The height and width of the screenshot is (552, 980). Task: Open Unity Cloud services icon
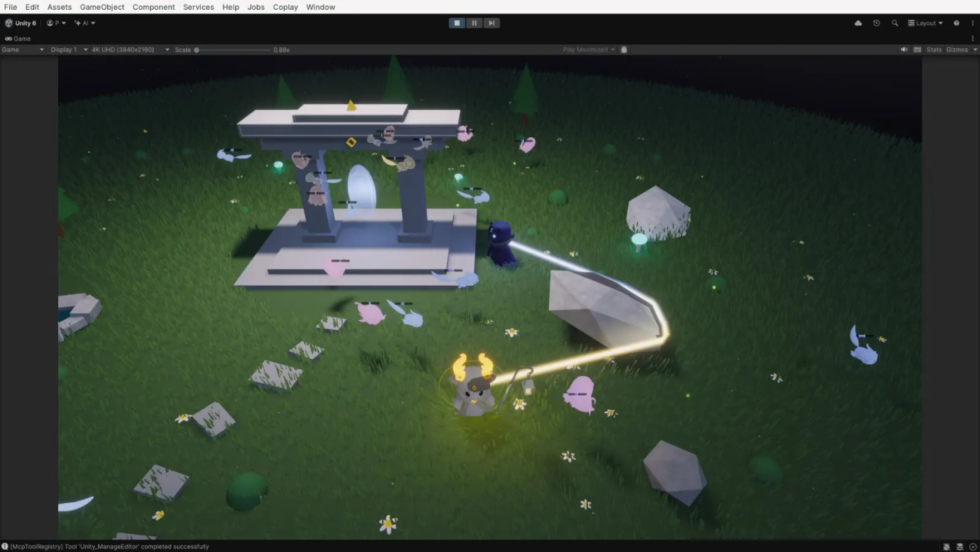pos(858,23)
